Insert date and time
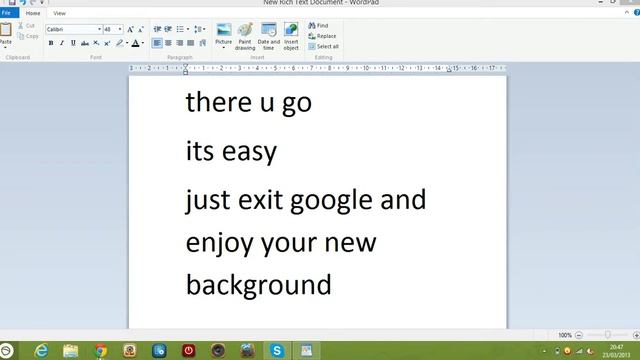 pos(269,36)
